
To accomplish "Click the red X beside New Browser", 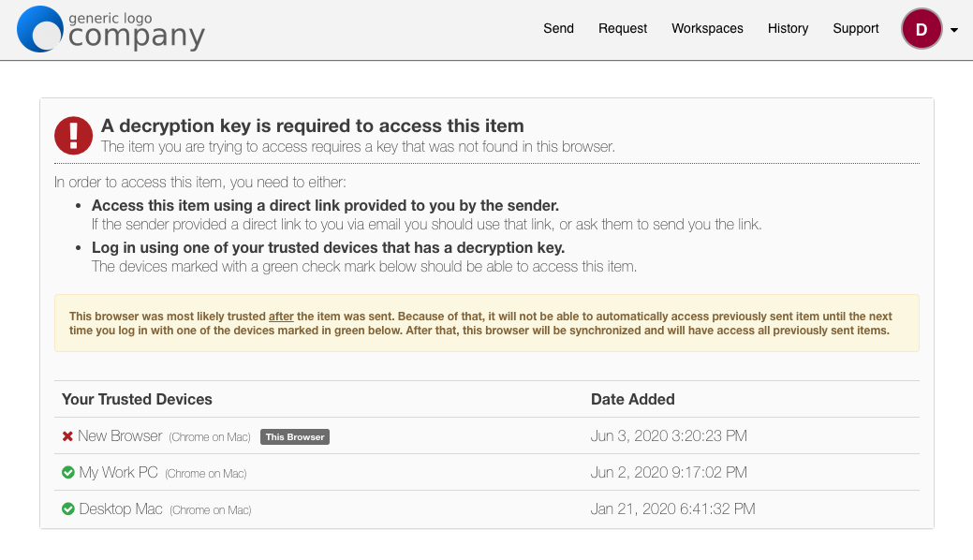I will pyautogui.click(x=67, y=436).
